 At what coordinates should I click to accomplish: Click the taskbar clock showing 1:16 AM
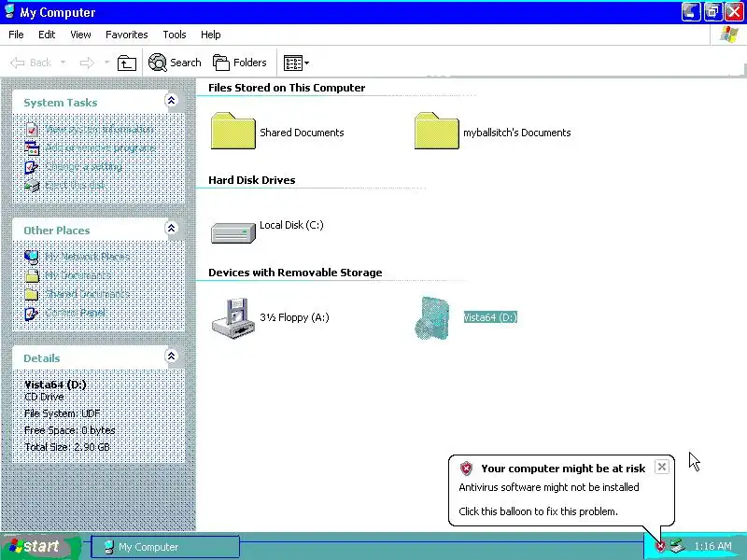point(712,546)
